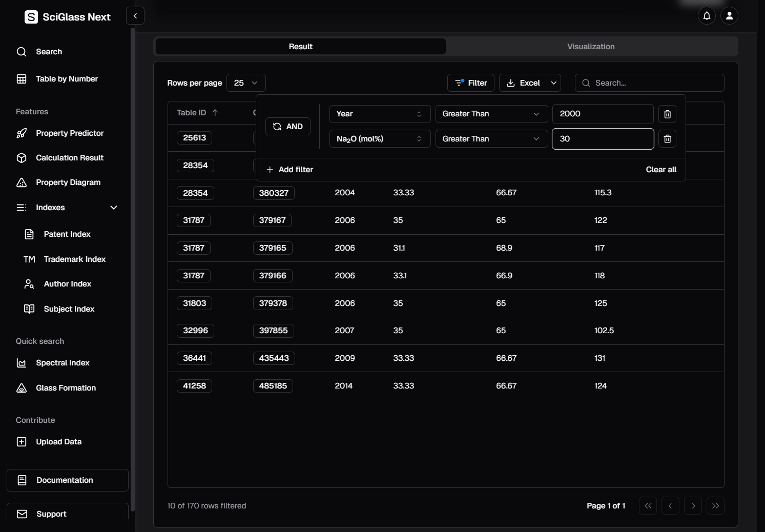This screenshot has height=532, width=765.
Task: Expand the Excel export options arrow
Action: click(x=554, y=83)
